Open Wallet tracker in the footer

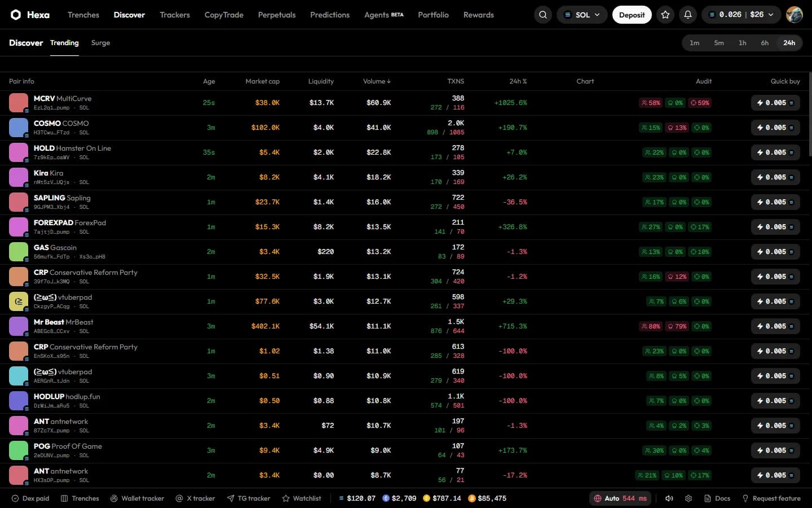point(137,498)
